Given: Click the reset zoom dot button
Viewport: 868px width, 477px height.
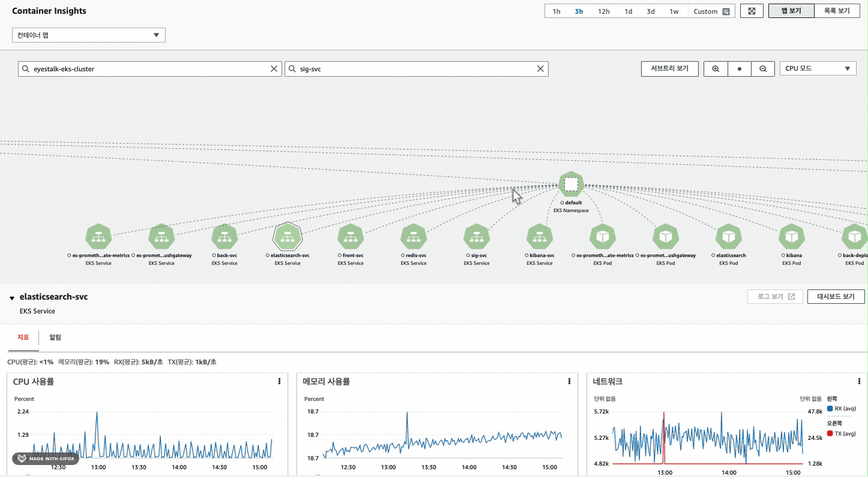Looking at the screenshot, I should tap(740, 68).
